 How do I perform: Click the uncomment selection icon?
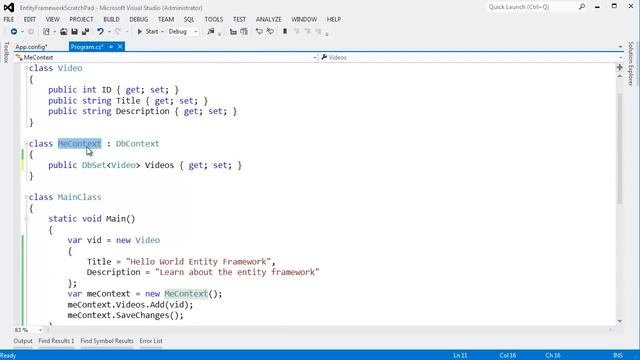point(270,31)
